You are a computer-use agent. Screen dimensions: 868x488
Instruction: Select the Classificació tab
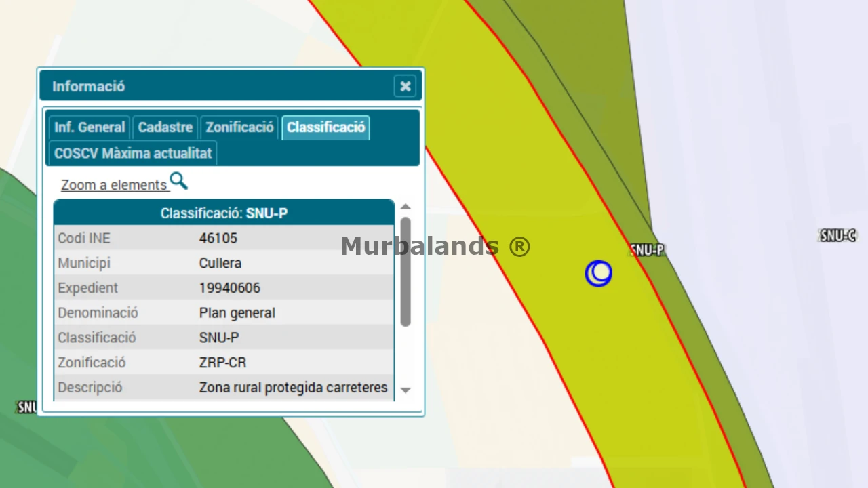(325, 127)
